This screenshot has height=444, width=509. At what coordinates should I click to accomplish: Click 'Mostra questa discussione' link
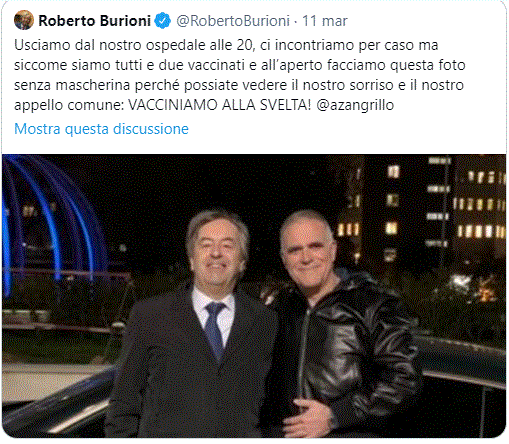click(101, 129)
